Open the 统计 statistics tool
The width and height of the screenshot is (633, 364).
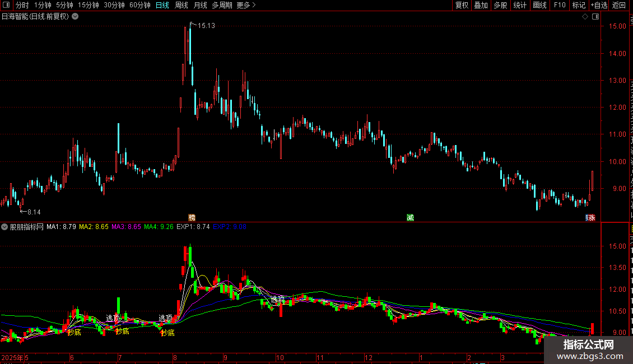click(520, 5)
